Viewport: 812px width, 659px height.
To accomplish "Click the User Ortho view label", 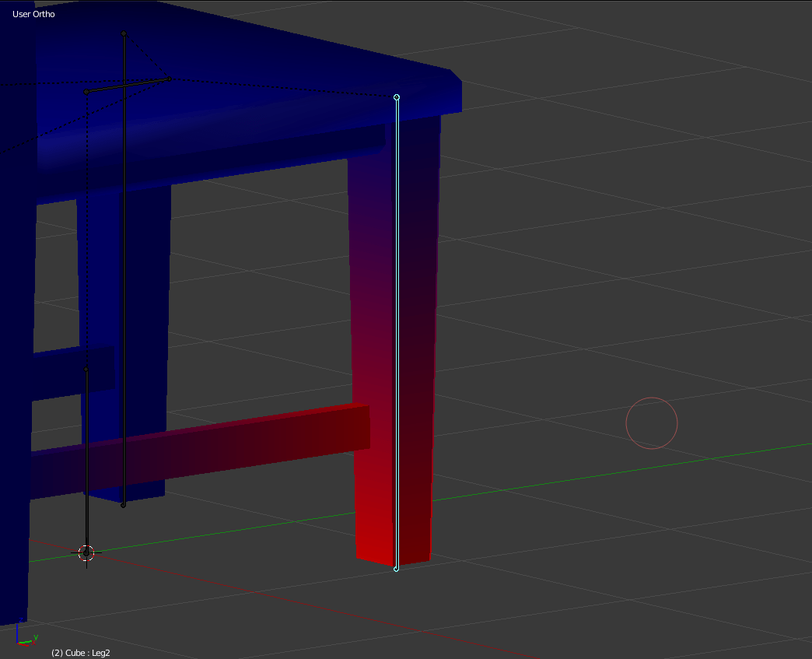I will pyautogui.click(x=33, y=14).
